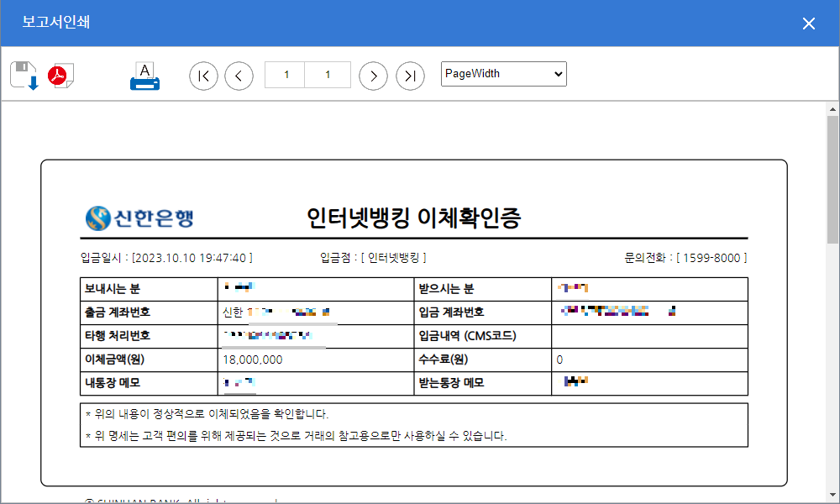Click the 내통장 메모 label
The image size is (840, 504).
(113, 383)
